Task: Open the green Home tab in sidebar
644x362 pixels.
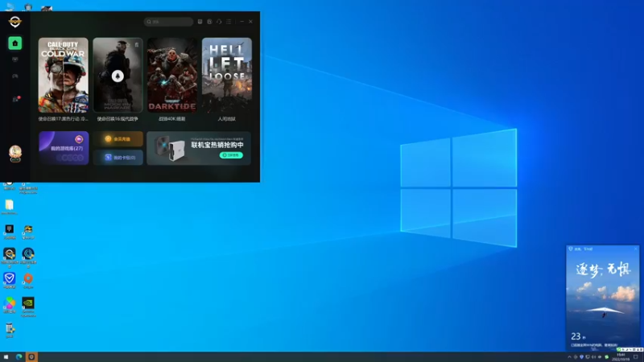Action: click(x=15, y=43)
